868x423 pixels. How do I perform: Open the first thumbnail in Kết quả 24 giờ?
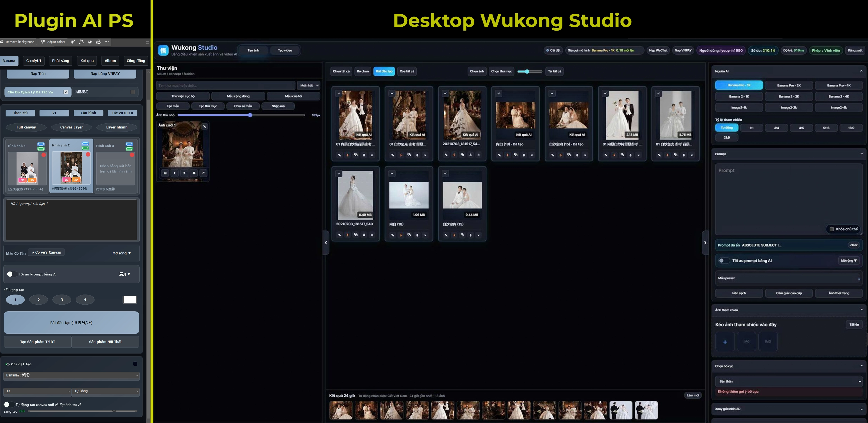click(341, 410)
